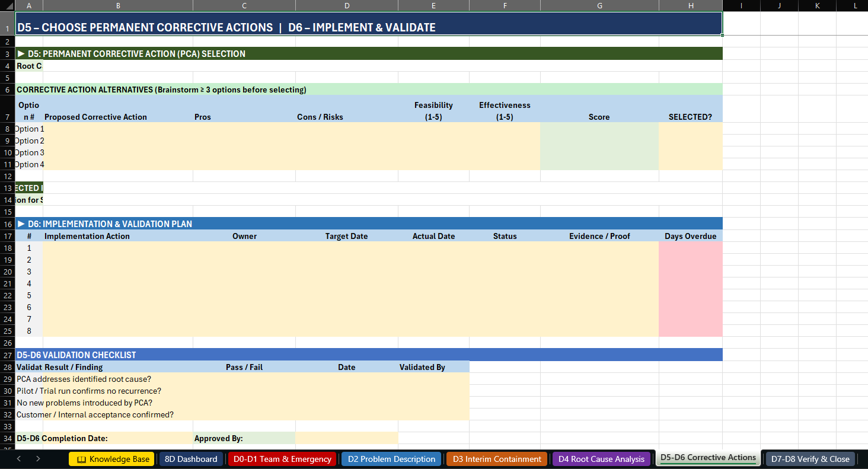Click the book icon on Knowledge Base tab
Viewport: 868px width, 469px height.
coord(82,458)
